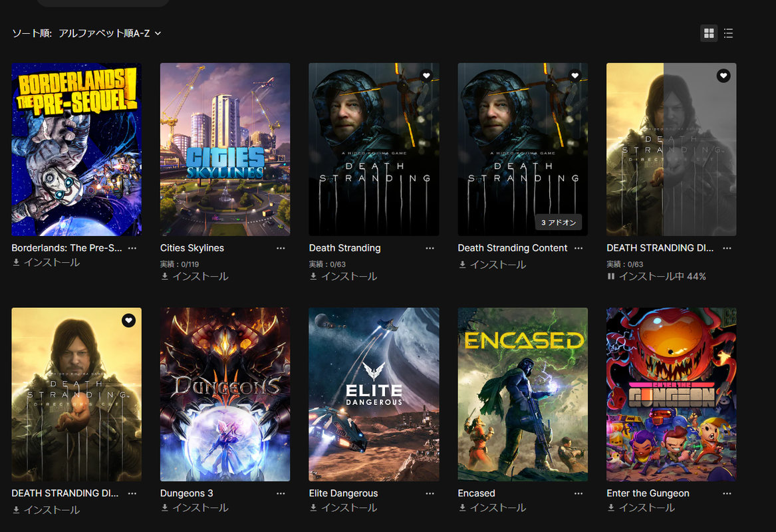Click the Encased title text
This screenshot has width=776, height=532.
(477, 493)
